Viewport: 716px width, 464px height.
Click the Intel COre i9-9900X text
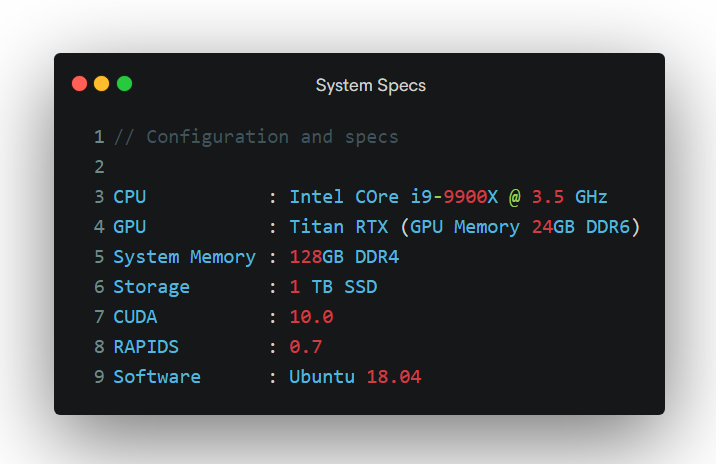coord(393,197)
